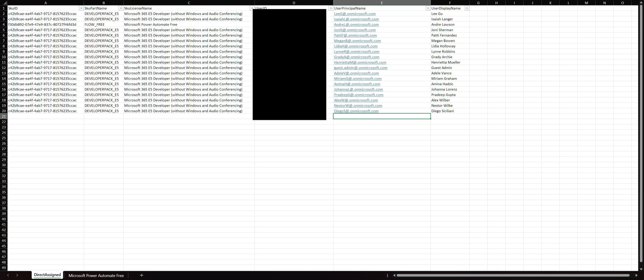Click the vertical scrollbar thumb
Image resolution: width=644 pixels, height=280 pixels.
point(641,134)
